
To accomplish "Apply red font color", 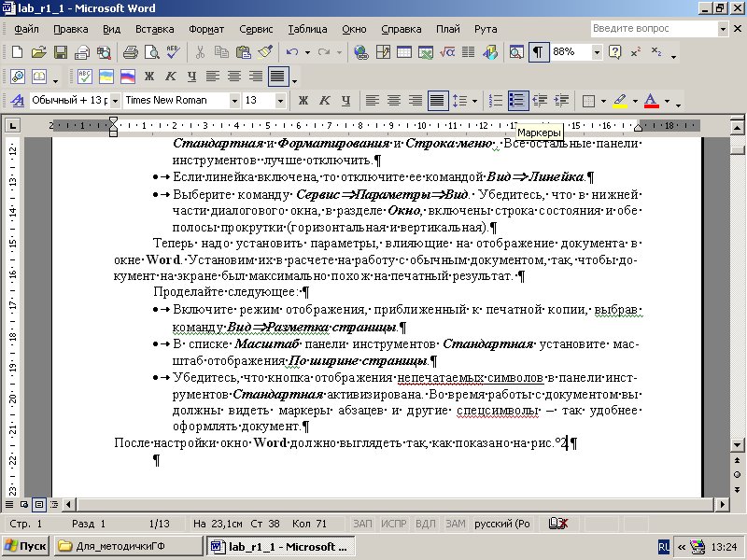I will (651, 101).
